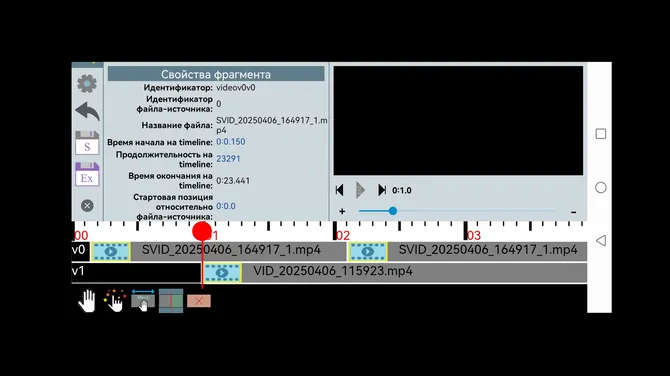
Task: Click the 03 mark on the ruler
Action: [473, 235]
